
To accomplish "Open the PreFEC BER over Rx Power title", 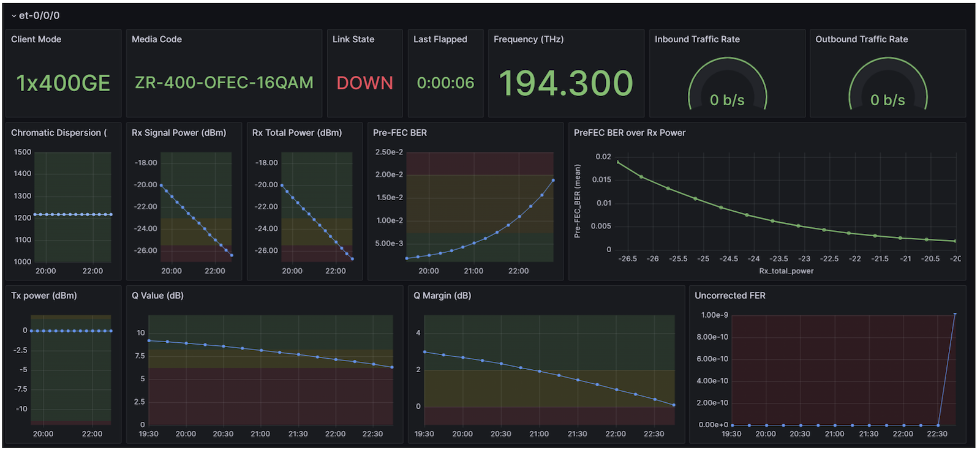I will point(630,133).
